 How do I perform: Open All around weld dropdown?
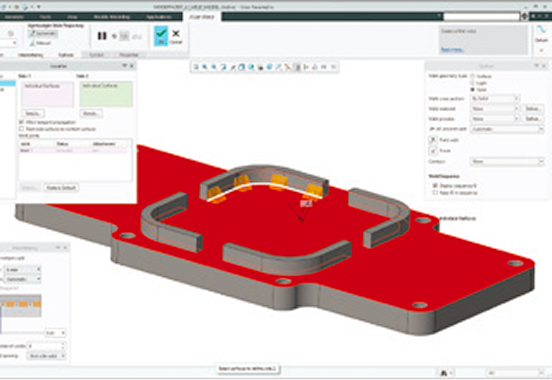coord(507,129)
